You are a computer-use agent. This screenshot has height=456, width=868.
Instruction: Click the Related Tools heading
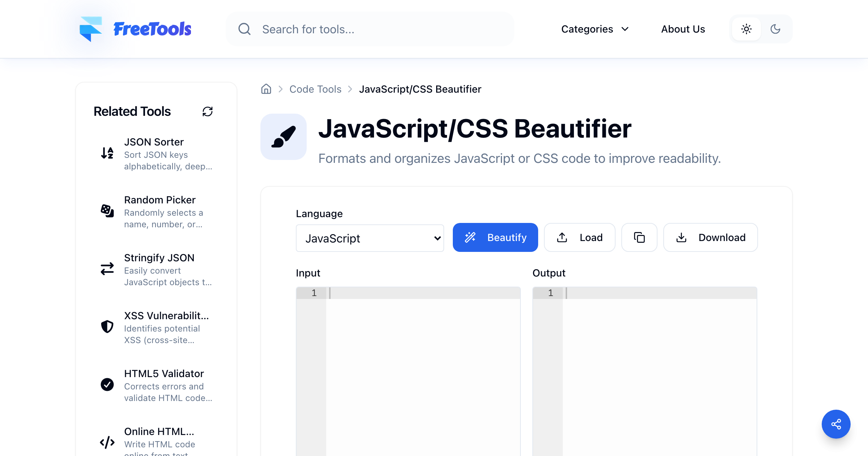click(132, 111)
